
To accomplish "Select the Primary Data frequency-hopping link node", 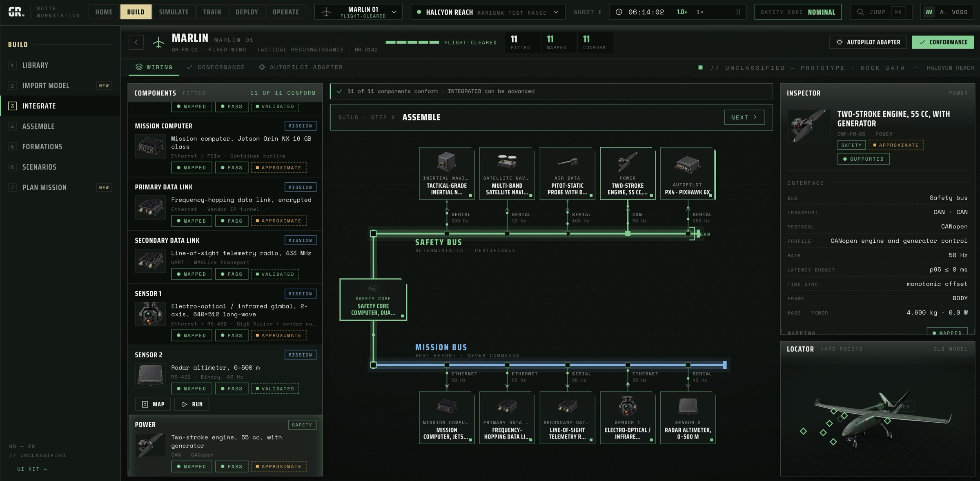I will point(507,418).
